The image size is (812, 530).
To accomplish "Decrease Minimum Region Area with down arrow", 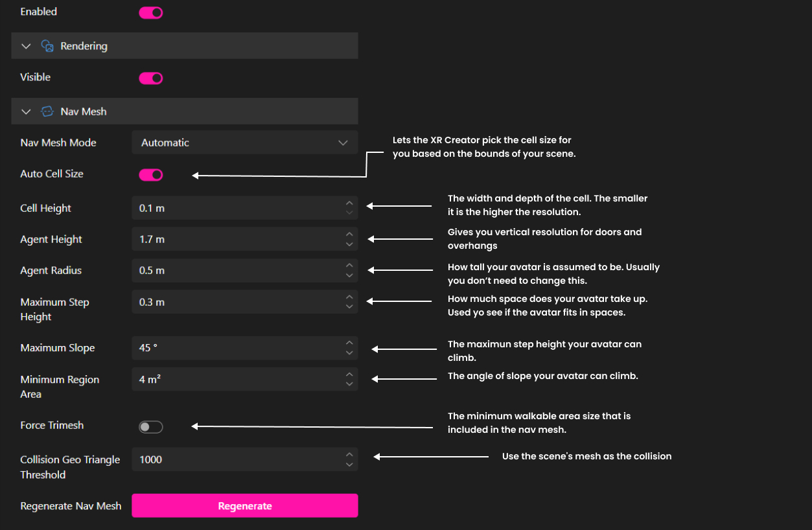I will coord(349,384).
